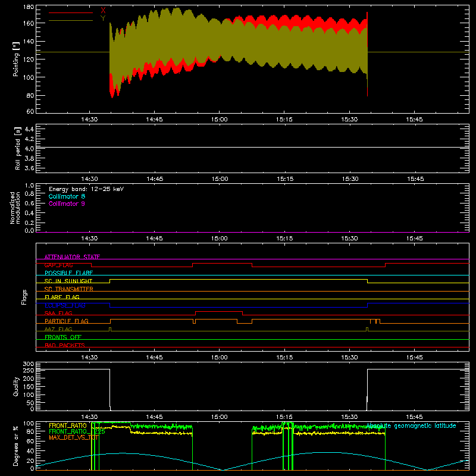Image resolution: width=476 pixels, height=476 pixels.
Task: Click the 180 tick label on Pointing axis
Action: point(29,7)
